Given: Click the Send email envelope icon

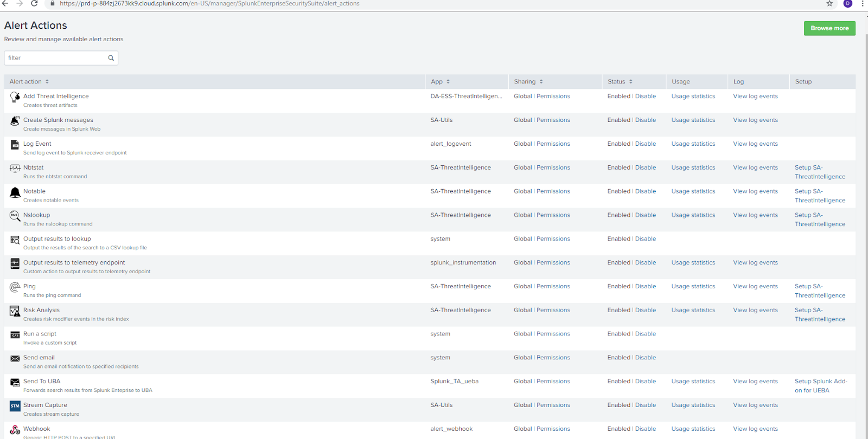Looking at the screenshot, I should pos(15,359).
